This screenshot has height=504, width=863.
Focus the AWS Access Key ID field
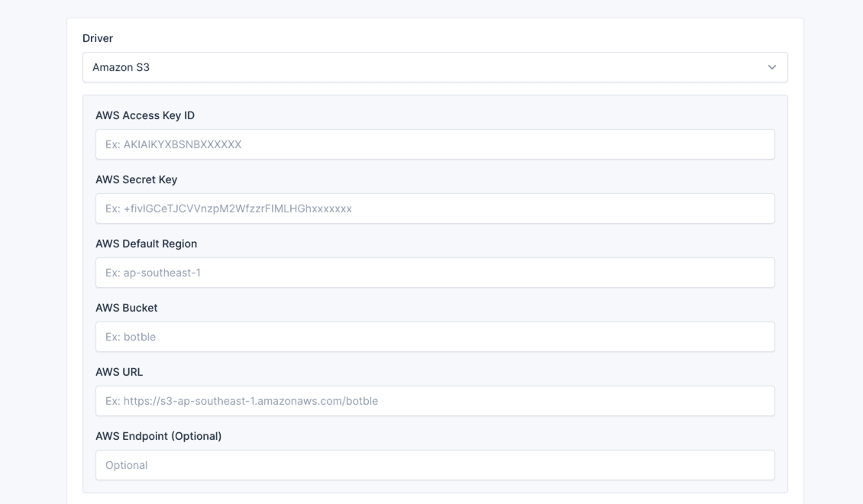coord(435,144)
